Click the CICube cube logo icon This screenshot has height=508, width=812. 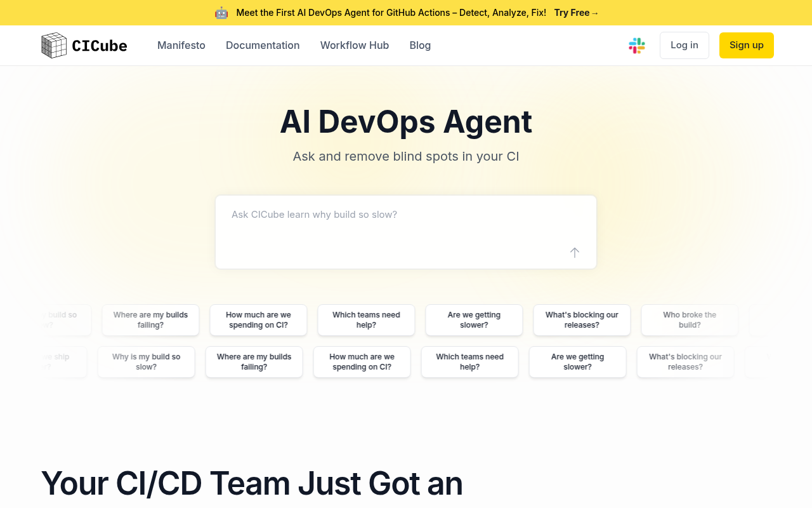point(53,45)
